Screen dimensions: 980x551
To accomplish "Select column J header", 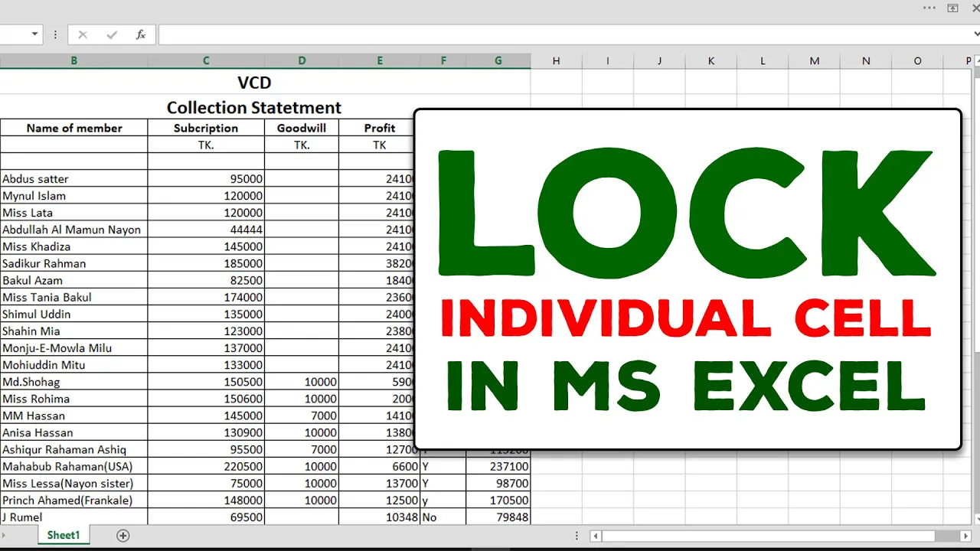I will pos(659,60).
